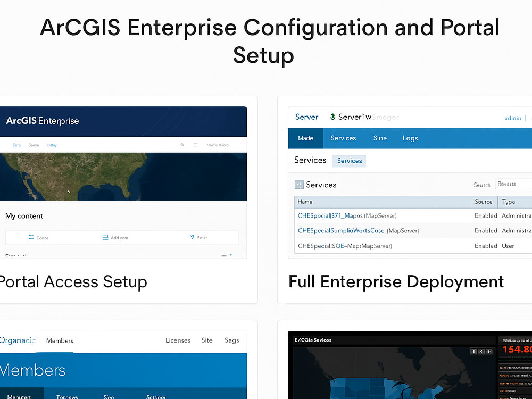Open the Sine tab in Server manager
This screenshot has height=399, width=532.
tap(380, 138)
